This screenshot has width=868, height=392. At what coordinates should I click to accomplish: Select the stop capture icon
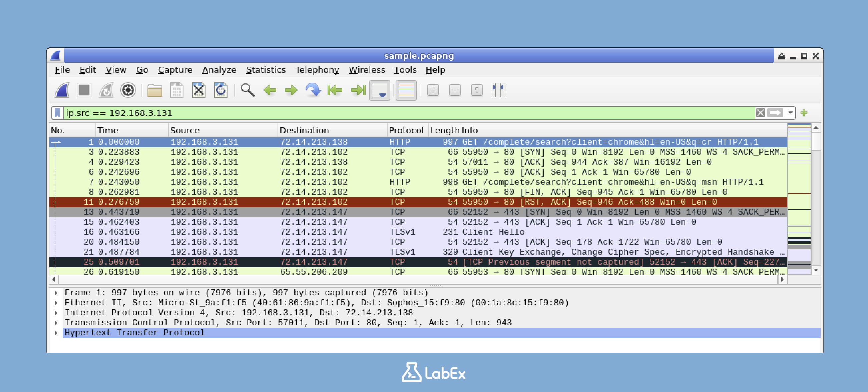tap(84, 90)
